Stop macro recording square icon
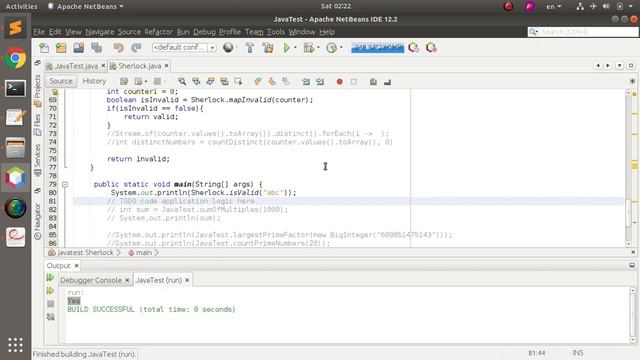Screen dimensions: 640x360 353,82
